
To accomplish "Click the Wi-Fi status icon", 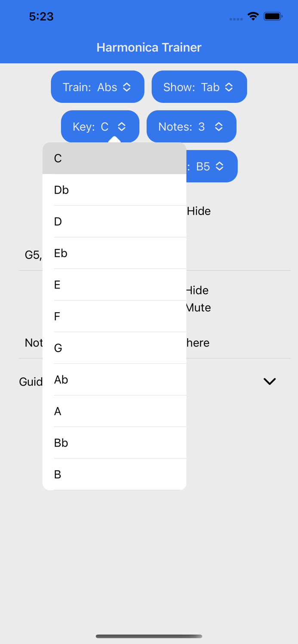I will click(x=253, y=16).
